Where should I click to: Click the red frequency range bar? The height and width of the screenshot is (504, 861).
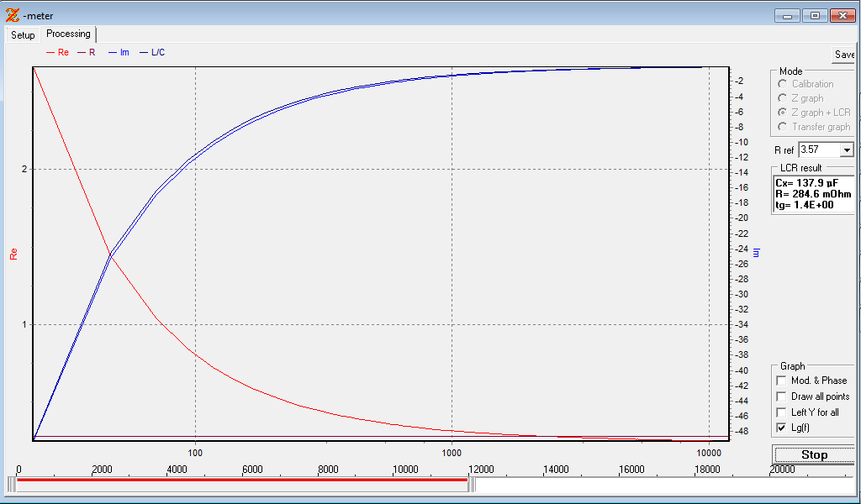(241, 480)
